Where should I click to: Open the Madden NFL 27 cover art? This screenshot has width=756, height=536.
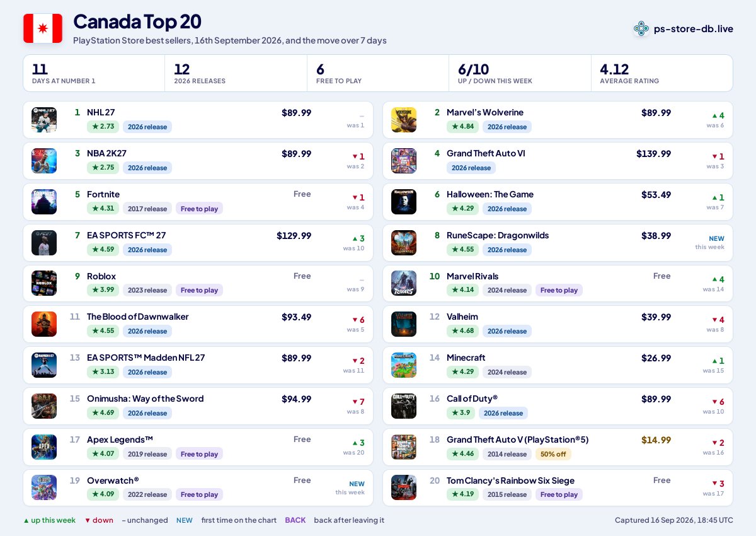[44, 365]
